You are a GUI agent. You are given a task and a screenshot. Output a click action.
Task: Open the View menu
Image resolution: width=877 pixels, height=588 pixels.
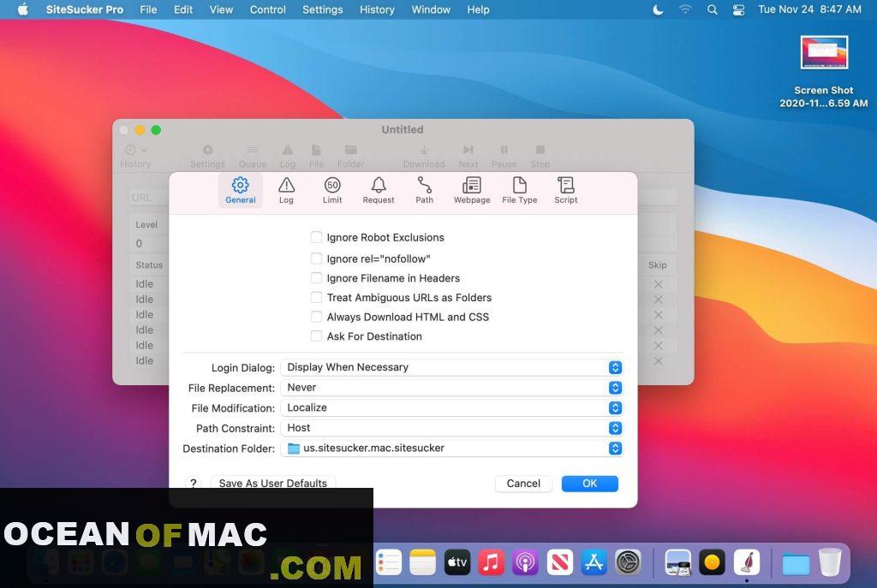tap(221, 9)
